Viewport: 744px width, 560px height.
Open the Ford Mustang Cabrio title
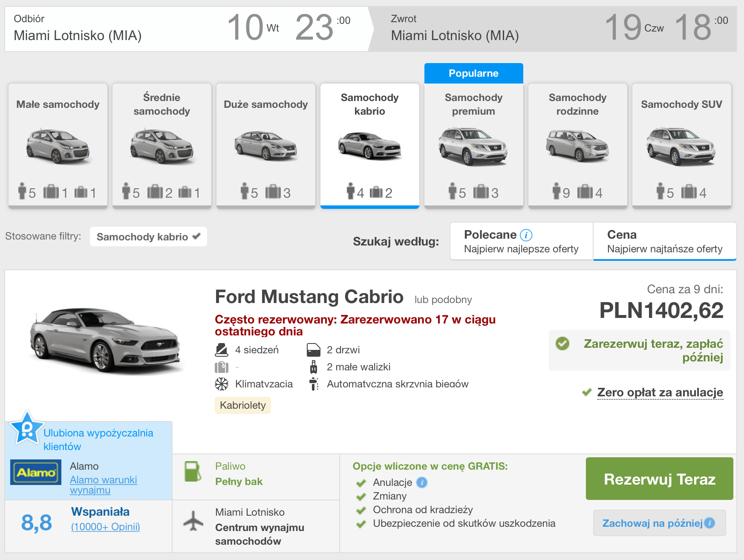309,297
